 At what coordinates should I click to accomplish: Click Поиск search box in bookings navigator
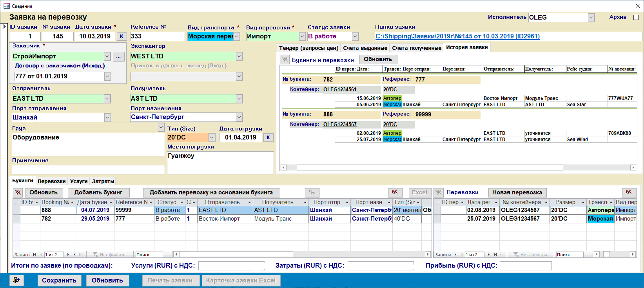149,255
